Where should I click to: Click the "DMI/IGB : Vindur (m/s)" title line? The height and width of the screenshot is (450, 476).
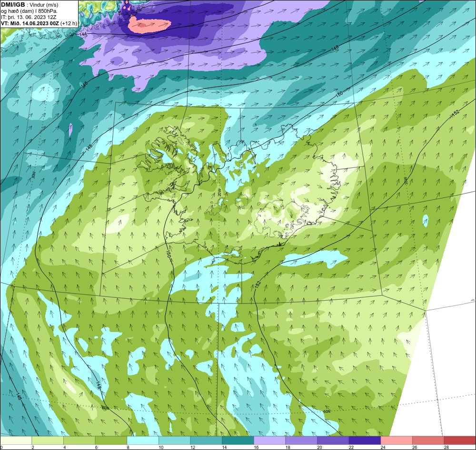[30, 5]
